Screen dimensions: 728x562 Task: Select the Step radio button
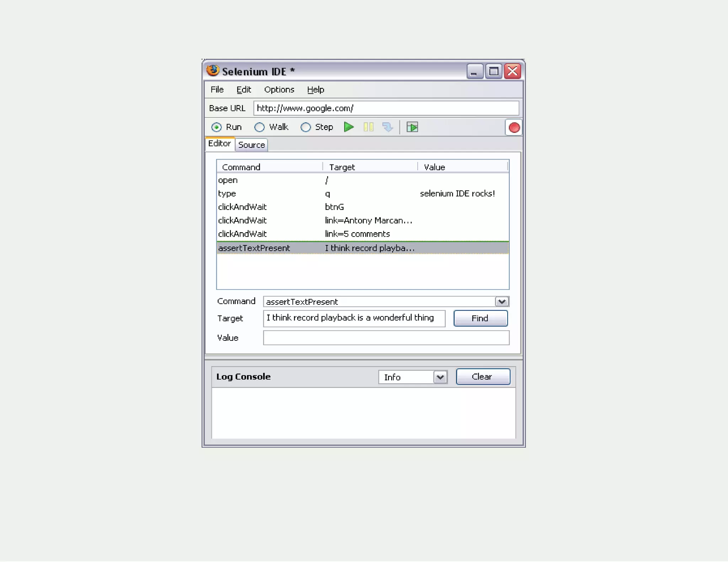pyautogui.click(x=306, y=127)
